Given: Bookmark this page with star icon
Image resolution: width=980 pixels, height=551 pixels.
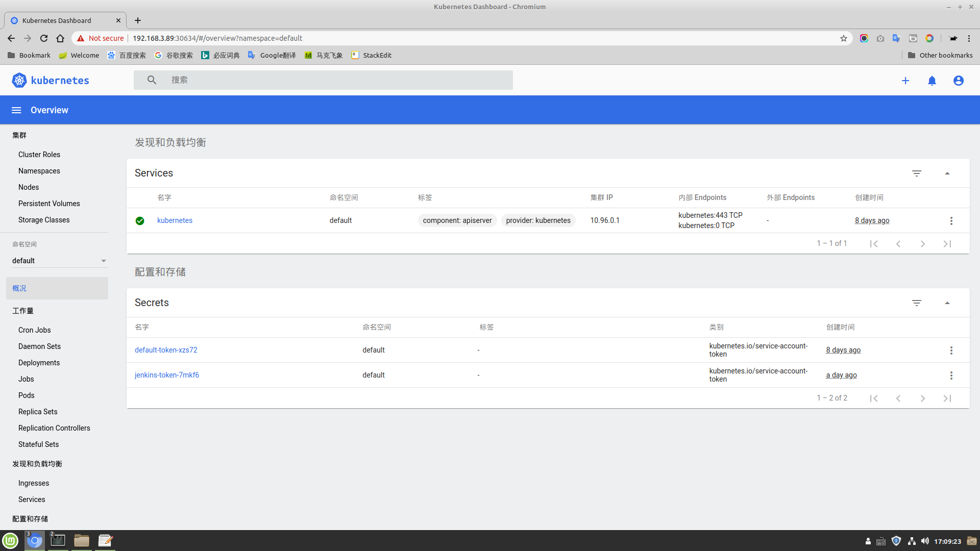Looking at the screenshot, I should pyautogui.click(x=844, y=38).
